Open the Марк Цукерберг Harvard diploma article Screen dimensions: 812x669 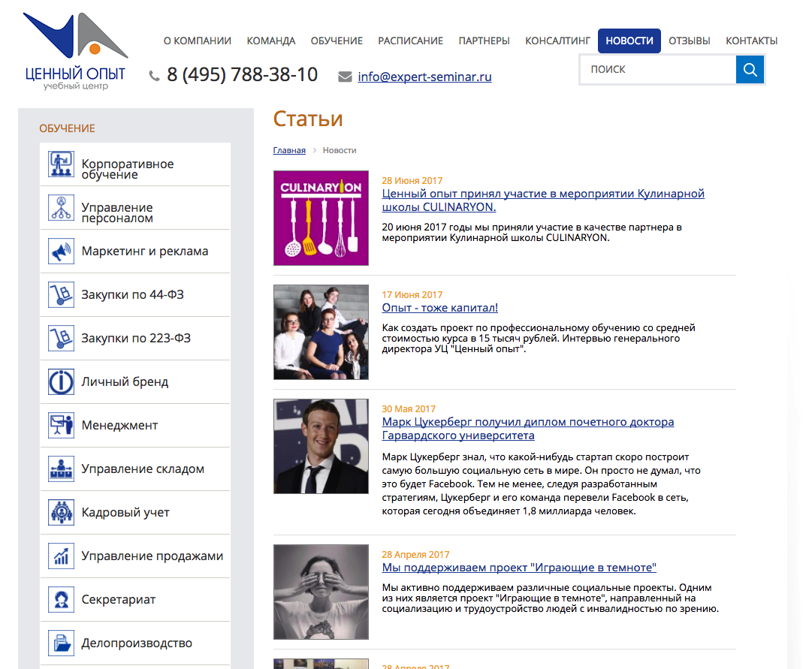point(528,429)
